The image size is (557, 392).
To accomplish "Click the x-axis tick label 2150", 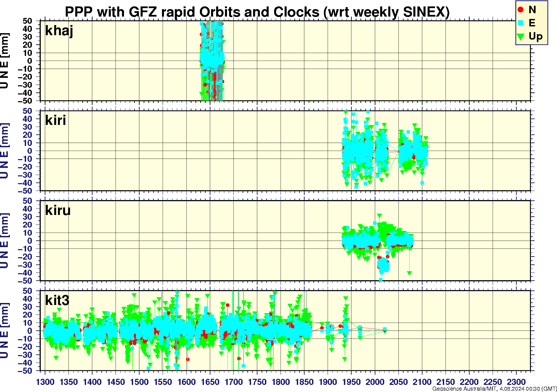I will (446, 382).
